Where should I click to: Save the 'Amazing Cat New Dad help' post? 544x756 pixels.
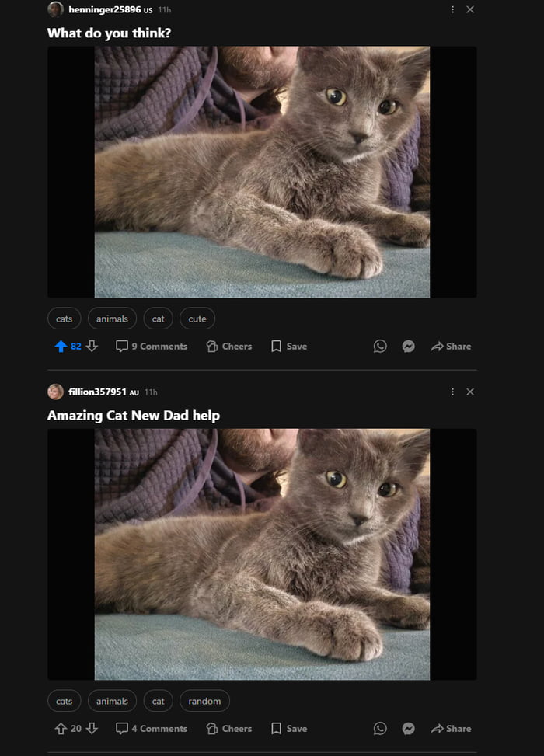(288, 729)
